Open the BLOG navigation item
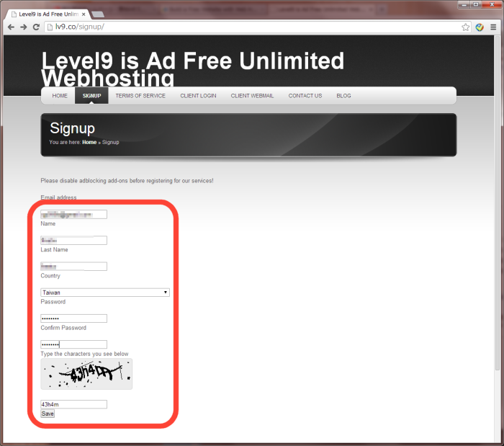This screenshot has width=504, height=446. (x=343, y=96)
